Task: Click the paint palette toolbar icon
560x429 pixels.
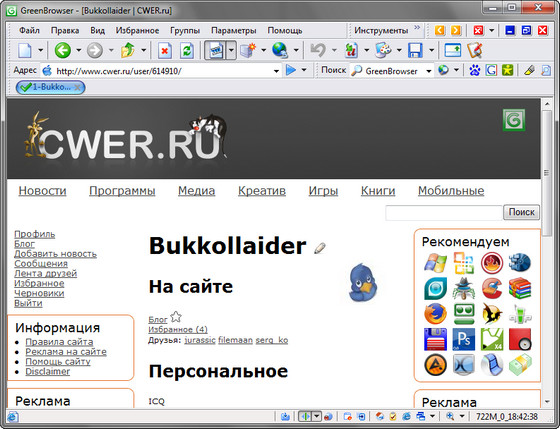Action: [383, 50]
